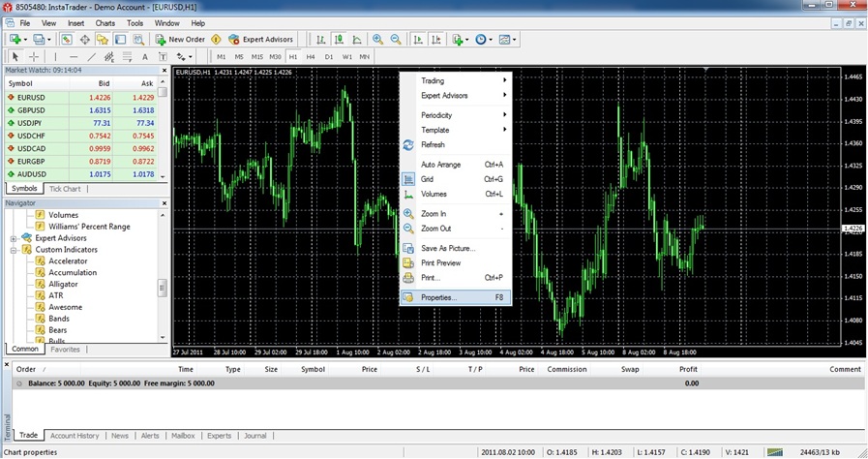Click the zoom in magnifier toolbar icon
Viewport: 868px width, 459px height.
pos(377,40)
